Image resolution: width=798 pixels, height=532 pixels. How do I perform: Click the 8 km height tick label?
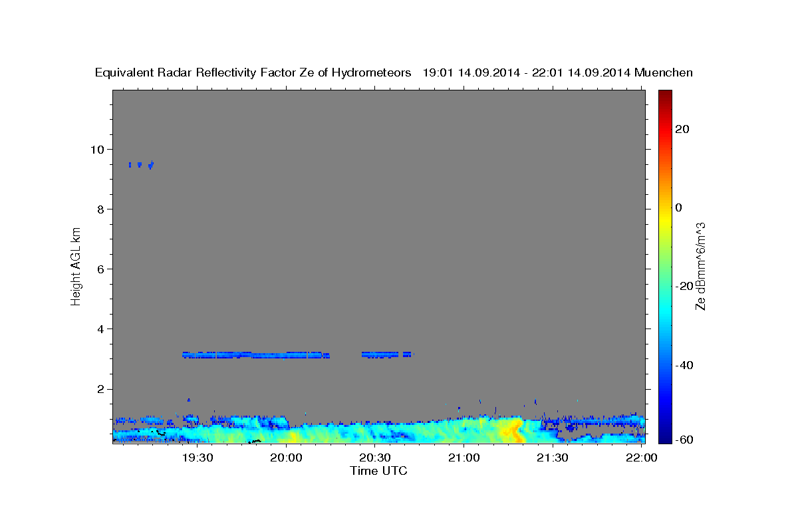tap(101, 209)
